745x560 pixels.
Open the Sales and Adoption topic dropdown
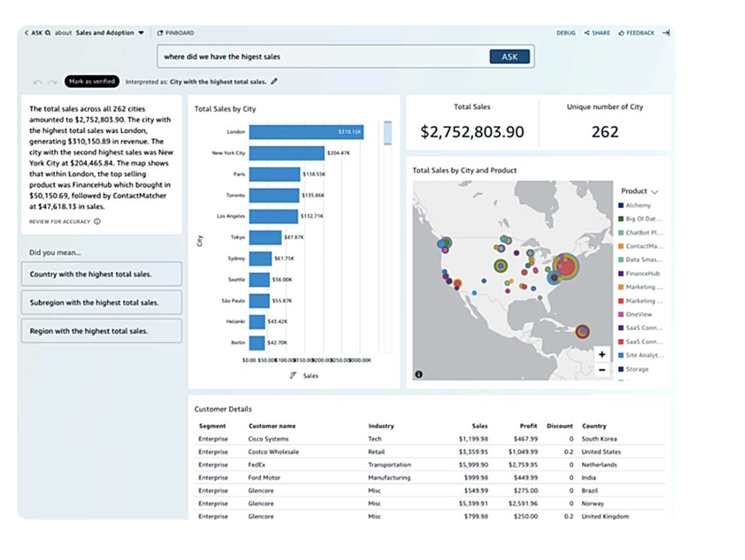[x=141, y=33]
